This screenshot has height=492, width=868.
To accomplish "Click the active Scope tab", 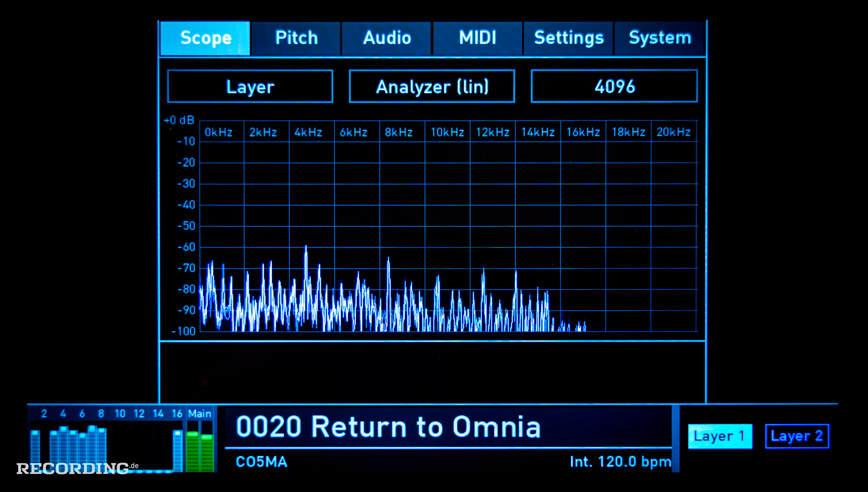I will point(205,38).
